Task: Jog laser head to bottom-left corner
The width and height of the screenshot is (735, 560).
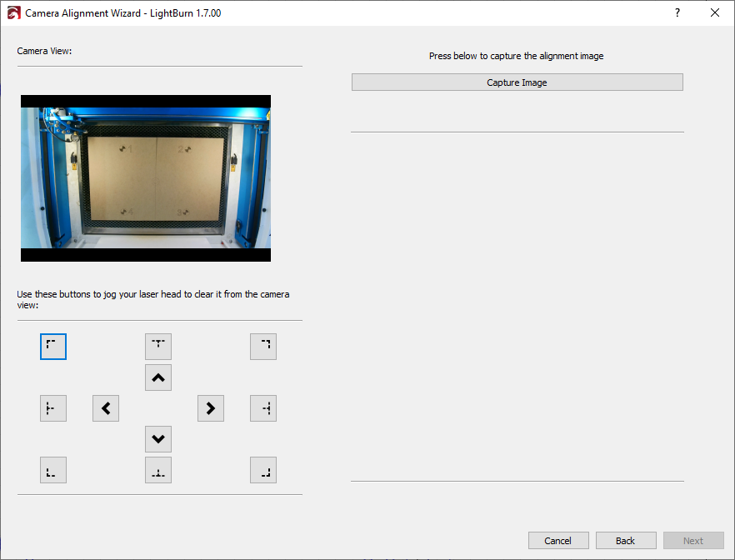Action: tap(53, 470)
